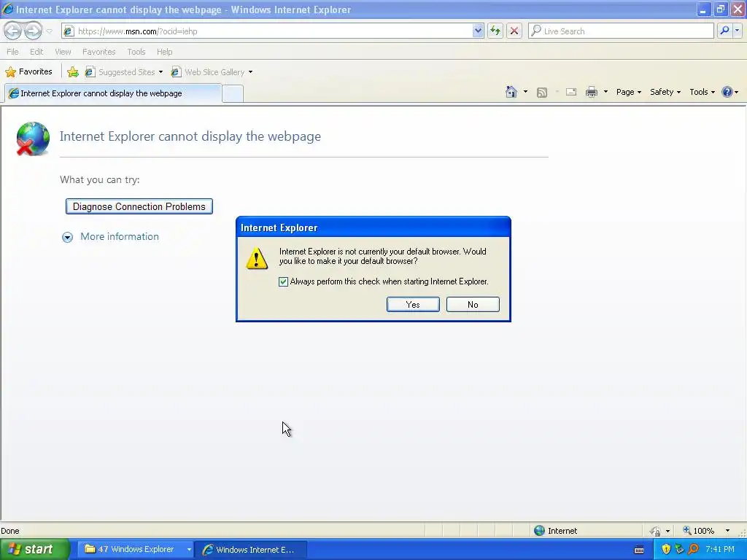Click the Windows start button

[34, 549]
